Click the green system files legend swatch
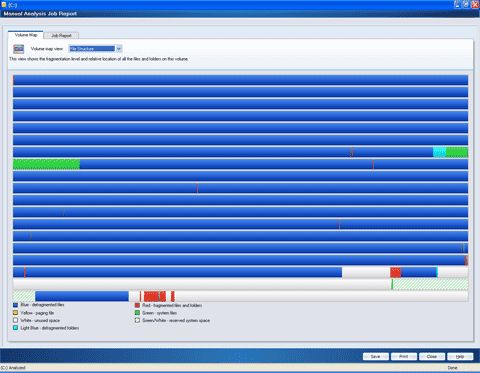480x373 pixels. [137, 313]
